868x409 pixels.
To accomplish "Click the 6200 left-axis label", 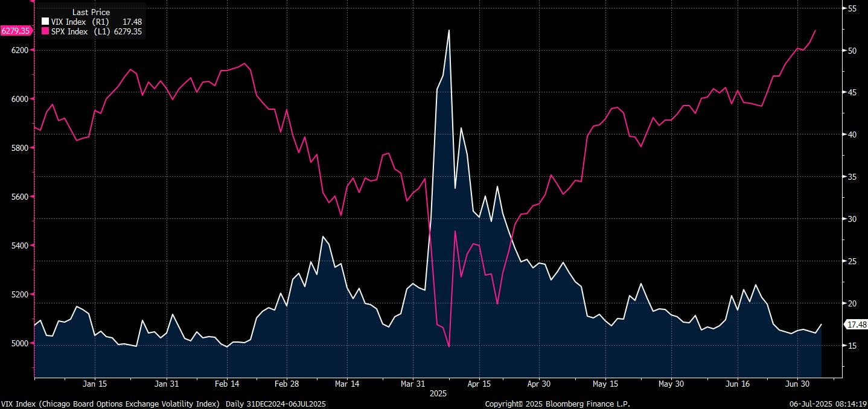I will pos(19,49).
